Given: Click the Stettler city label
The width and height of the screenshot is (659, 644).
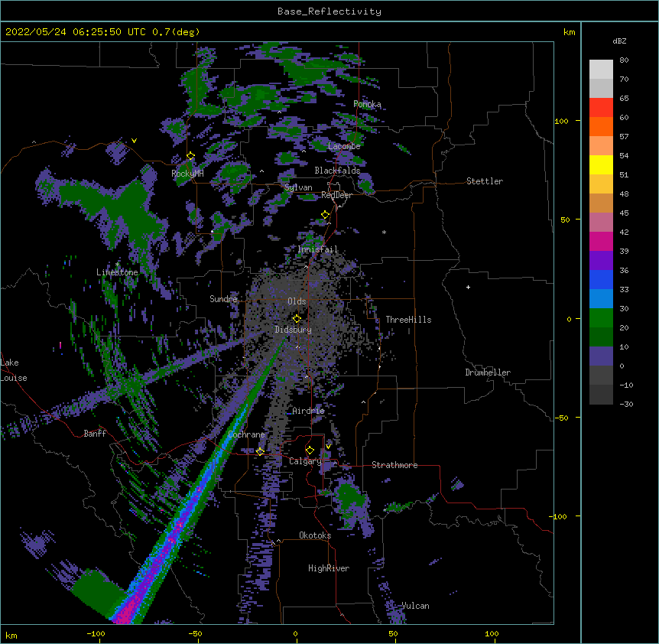Looking at the screenshot, I should (485, 181).
